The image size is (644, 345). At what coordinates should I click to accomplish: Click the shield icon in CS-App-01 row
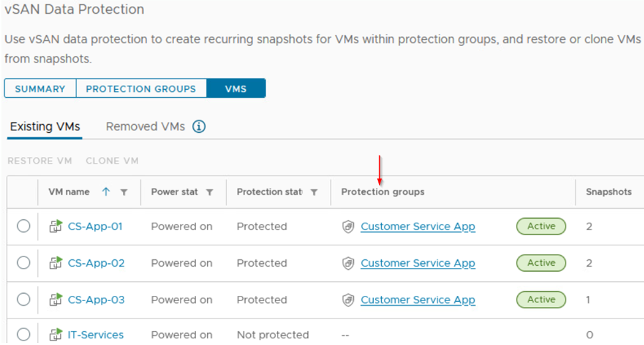click(x=348, y=227)
